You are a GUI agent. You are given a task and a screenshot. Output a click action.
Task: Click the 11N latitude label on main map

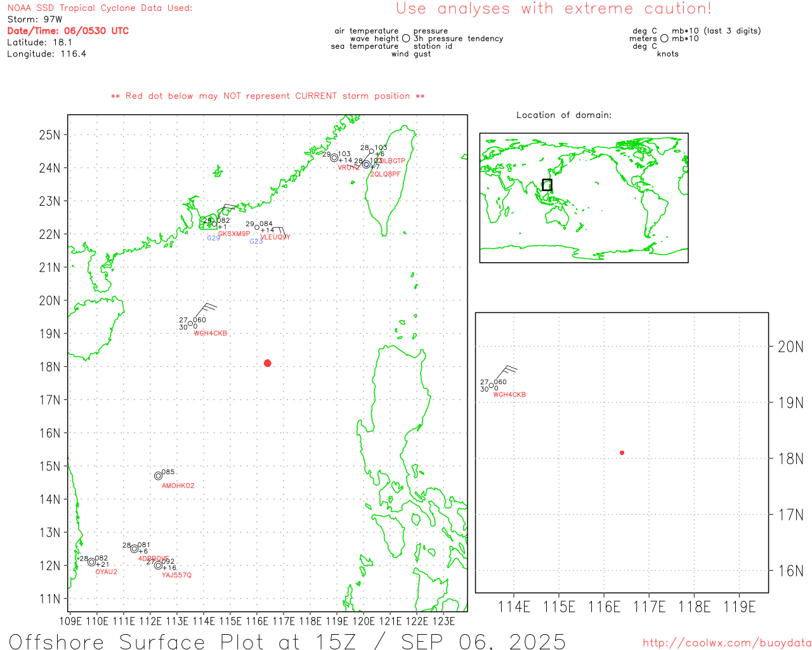50,599
